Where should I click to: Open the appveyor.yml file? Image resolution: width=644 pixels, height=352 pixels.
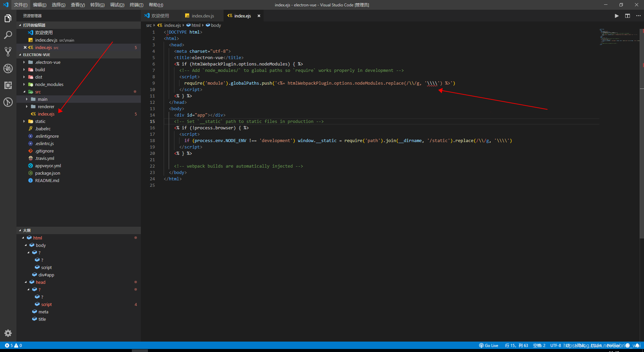(x=79, y=166)
